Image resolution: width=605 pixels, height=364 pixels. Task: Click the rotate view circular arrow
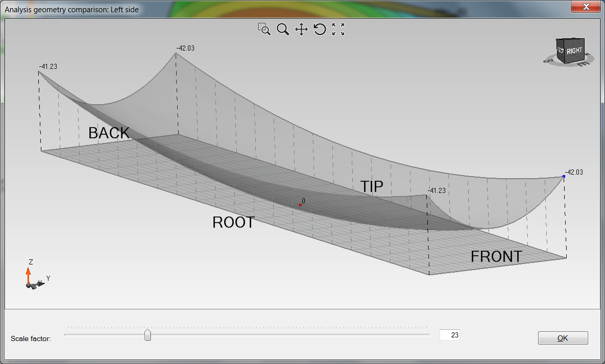click(320, 29)
